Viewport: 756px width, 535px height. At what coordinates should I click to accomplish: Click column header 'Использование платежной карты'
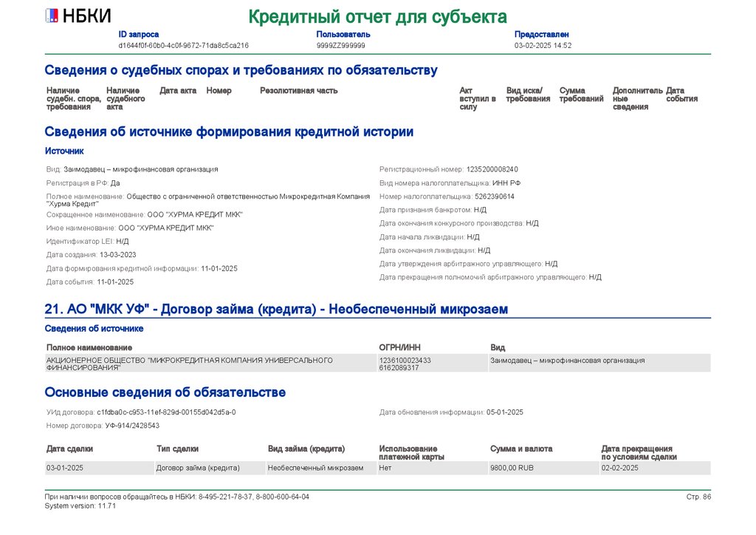[x=411, y=452]
